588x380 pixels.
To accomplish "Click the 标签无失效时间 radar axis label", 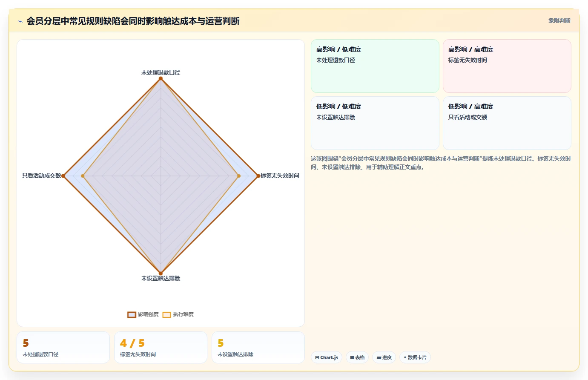I will coord(280,176).
